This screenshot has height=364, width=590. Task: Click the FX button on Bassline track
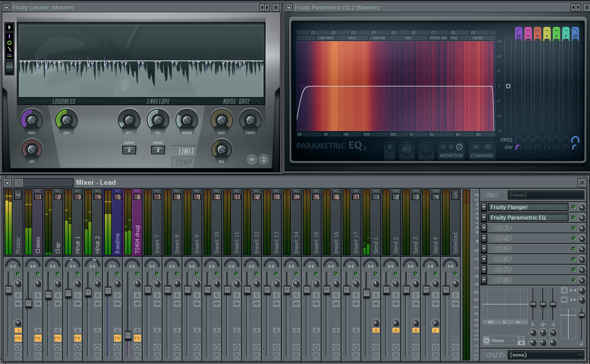[x=117, y=338]
